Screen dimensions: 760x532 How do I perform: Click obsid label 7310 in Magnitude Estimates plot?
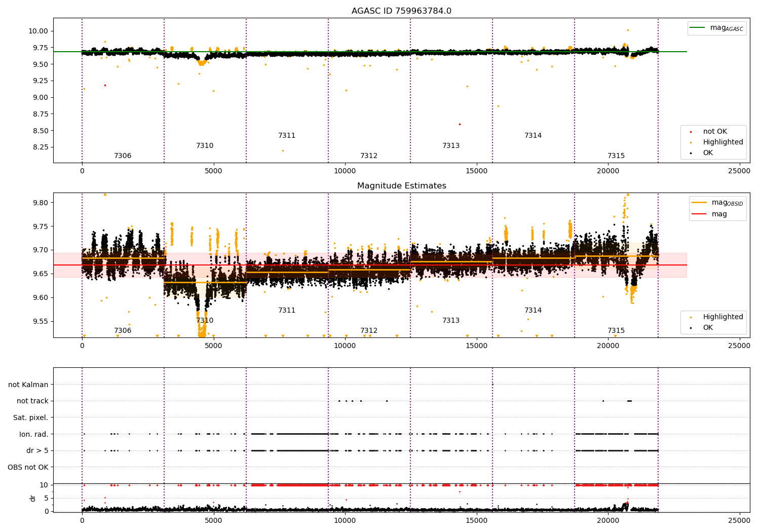coord(205,320)
